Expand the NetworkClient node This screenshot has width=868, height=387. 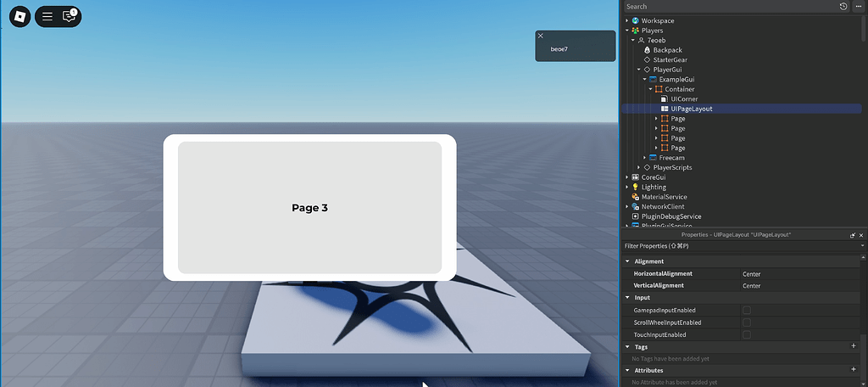(x=627, y=207)
